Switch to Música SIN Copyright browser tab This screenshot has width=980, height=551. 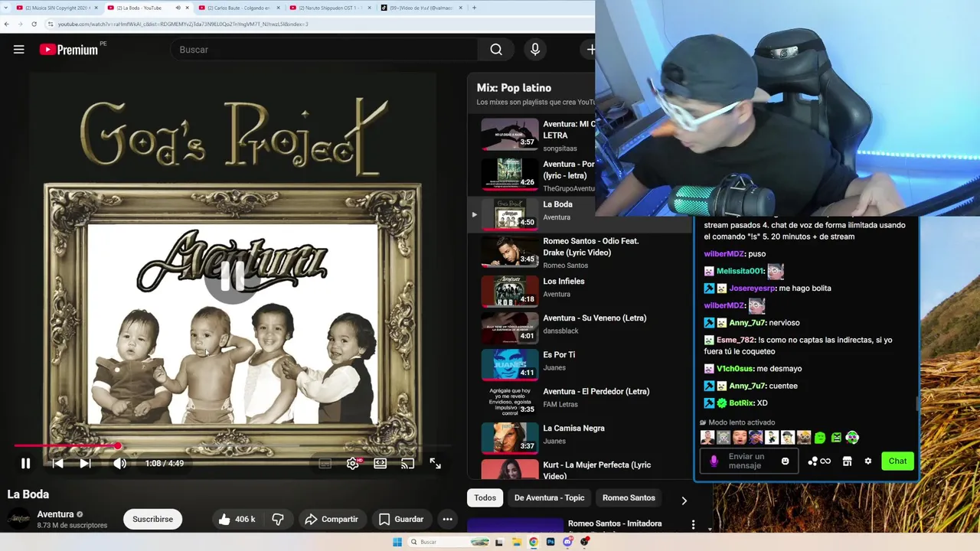pos(57,8)
